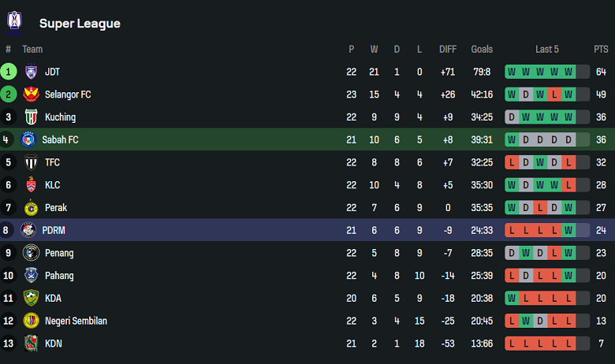Click the Super League logo icon
This screenshot has width=615, height=364.
[x=15, y=23]
